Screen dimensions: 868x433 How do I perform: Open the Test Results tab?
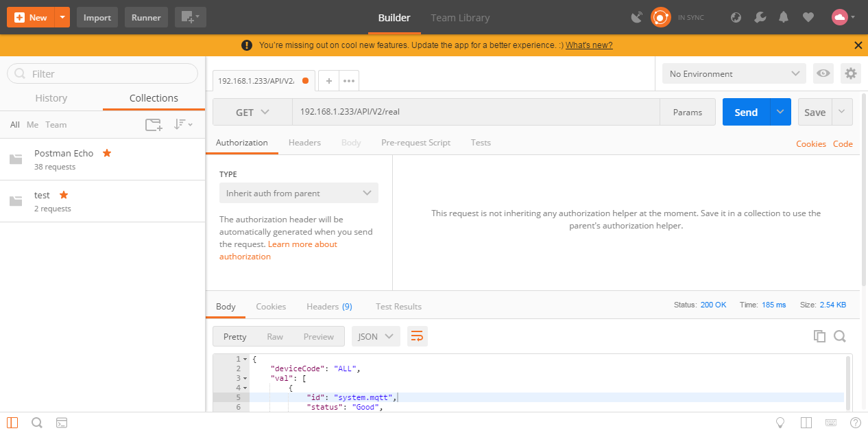click(398, 307)
